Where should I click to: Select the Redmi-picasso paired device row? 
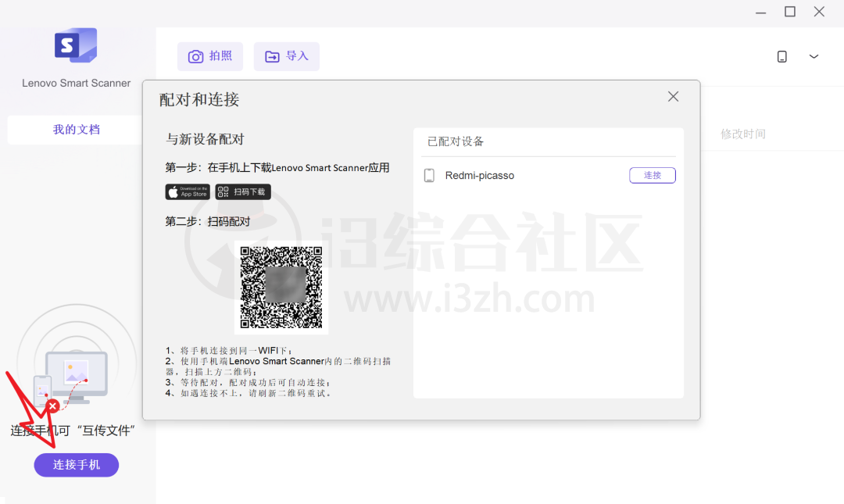tap(549, 176)
